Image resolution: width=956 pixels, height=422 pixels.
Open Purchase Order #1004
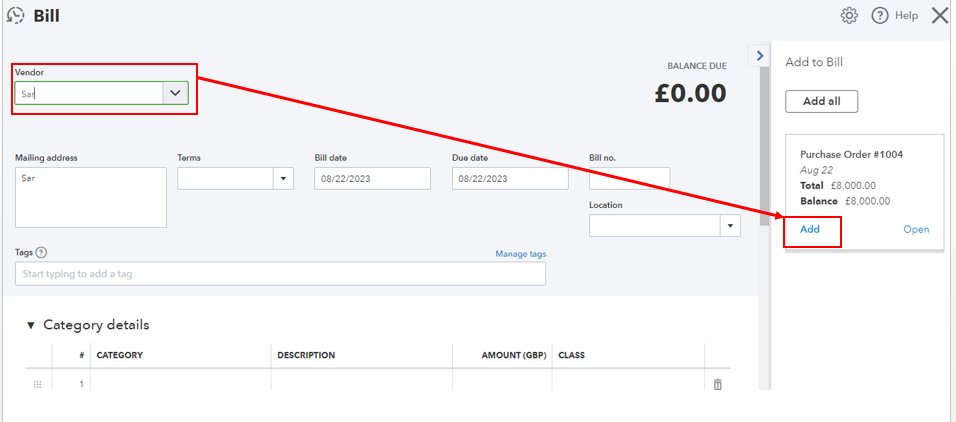[x=916, y=229]
